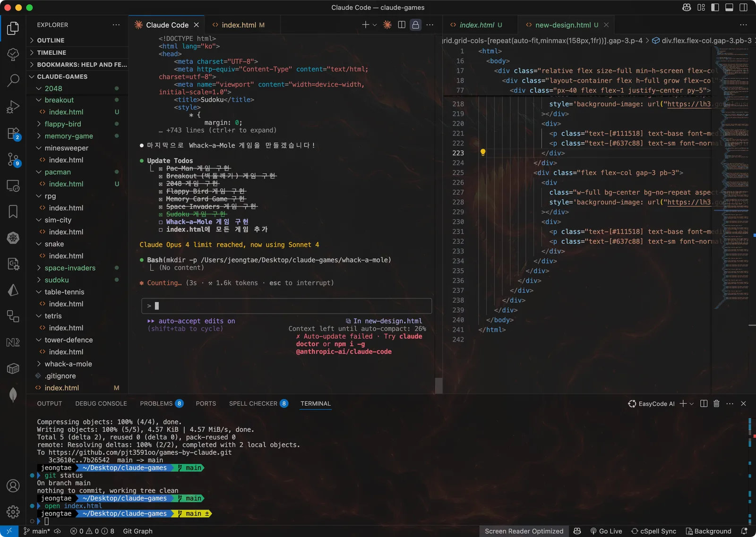The width and height of the screenshot is (756, 537).
Task: Switch to the Claude Code tab
Action: tap(167, 25)
